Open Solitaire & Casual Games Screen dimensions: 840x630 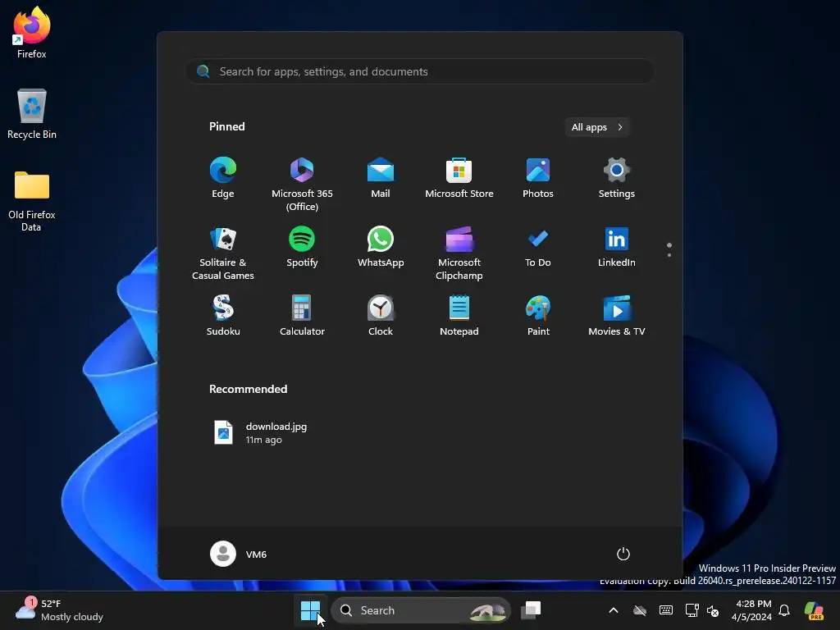pyautogui.click(x=223, y=253)
